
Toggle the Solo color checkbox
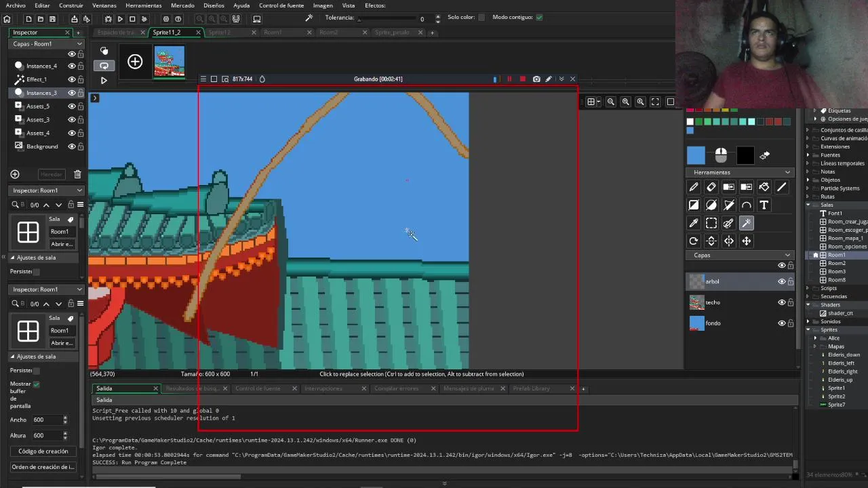[481, 17]
